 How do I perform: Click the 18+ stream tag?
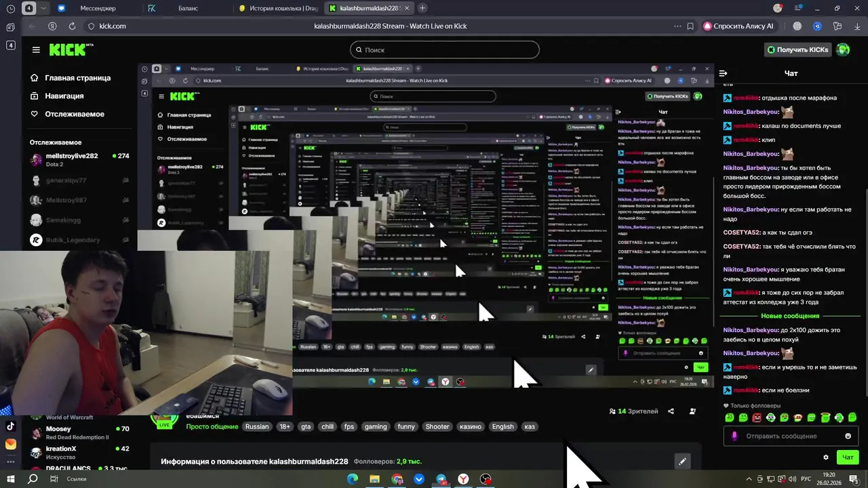click(285, 426)
